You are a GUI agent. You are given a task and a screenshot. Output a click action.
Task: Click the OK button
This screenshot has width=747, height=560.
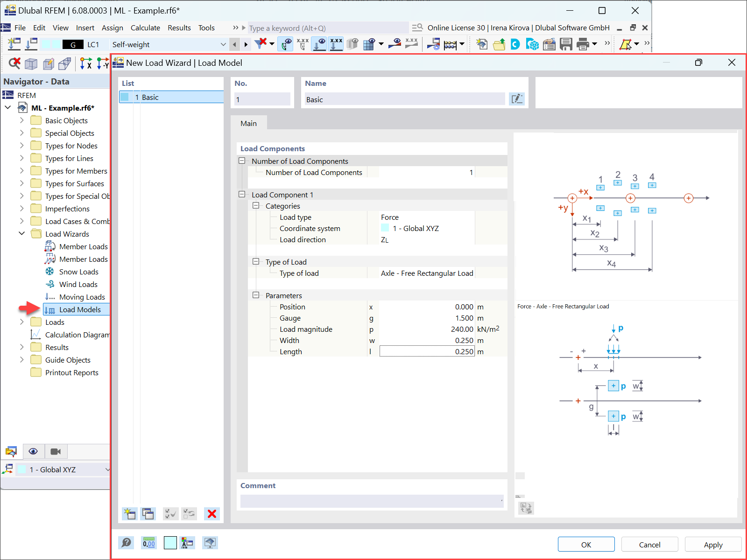click(586, 545)
